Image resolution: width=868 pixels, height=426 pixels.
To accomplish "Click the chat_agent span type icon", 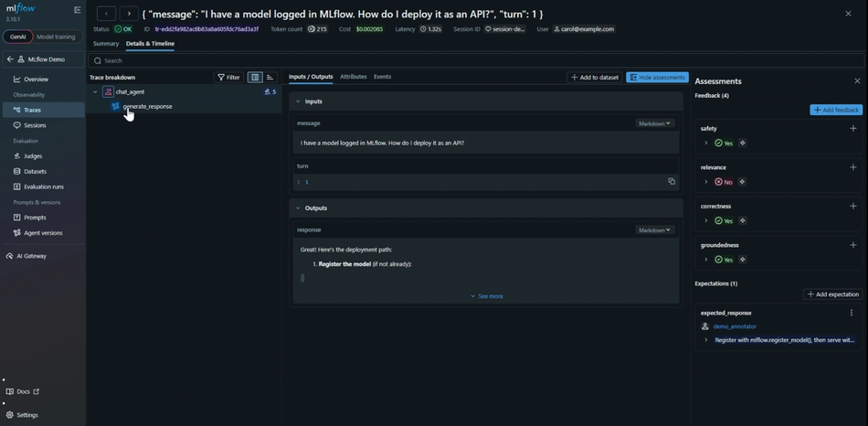I will tap(108, 92).
